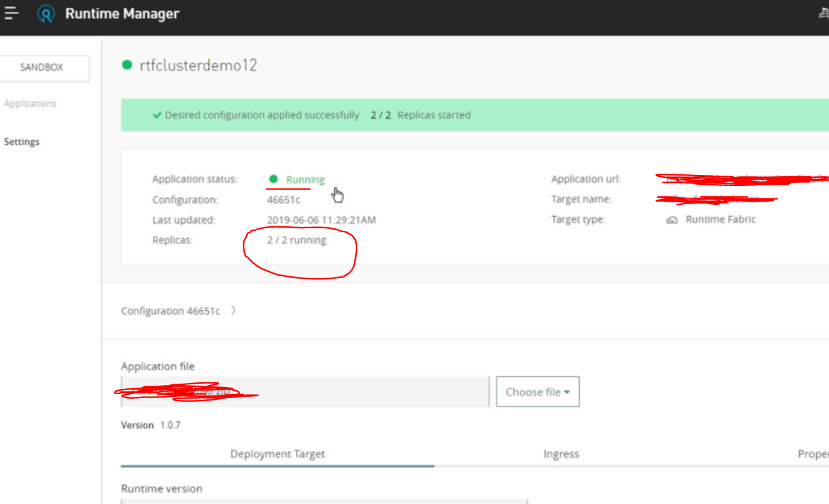
Task: Open the Choose file dropdown arrow
Action: tap(565, 391)
